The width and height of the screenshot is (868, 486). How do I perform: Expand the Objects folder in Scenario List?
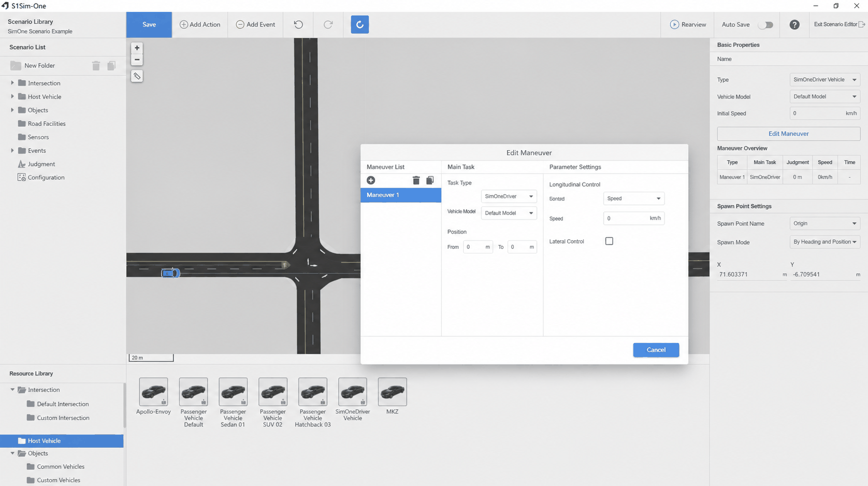point(12,110)
